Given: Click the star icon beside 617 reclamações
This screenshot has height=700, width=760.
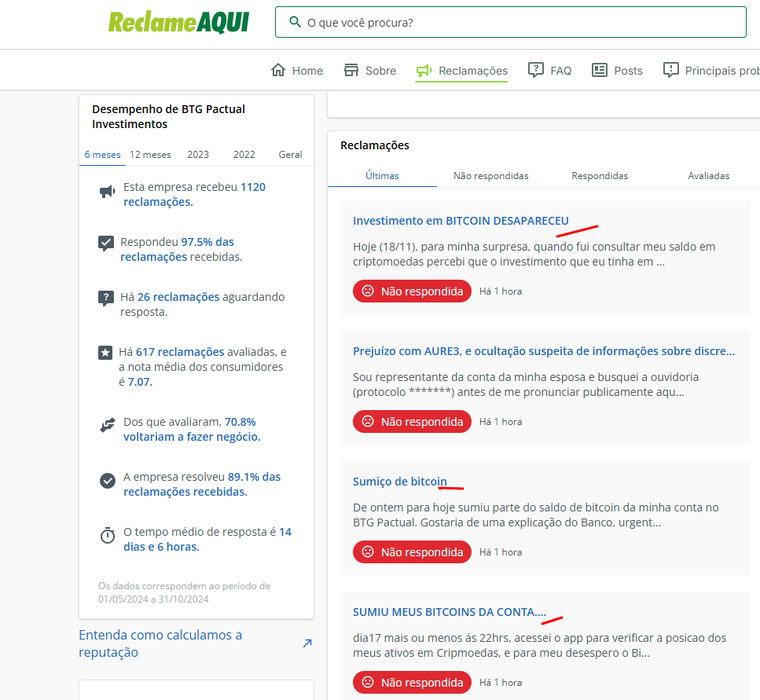Looking at the screenshot, I should pos(105,353).
